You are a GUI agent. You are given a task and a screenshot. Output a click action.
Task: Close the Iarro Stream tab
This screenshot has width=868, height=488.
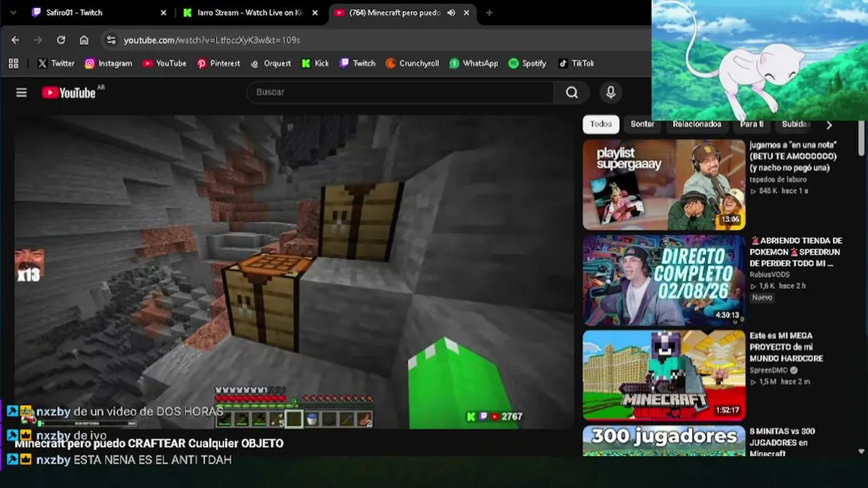[x=315, y=13]
